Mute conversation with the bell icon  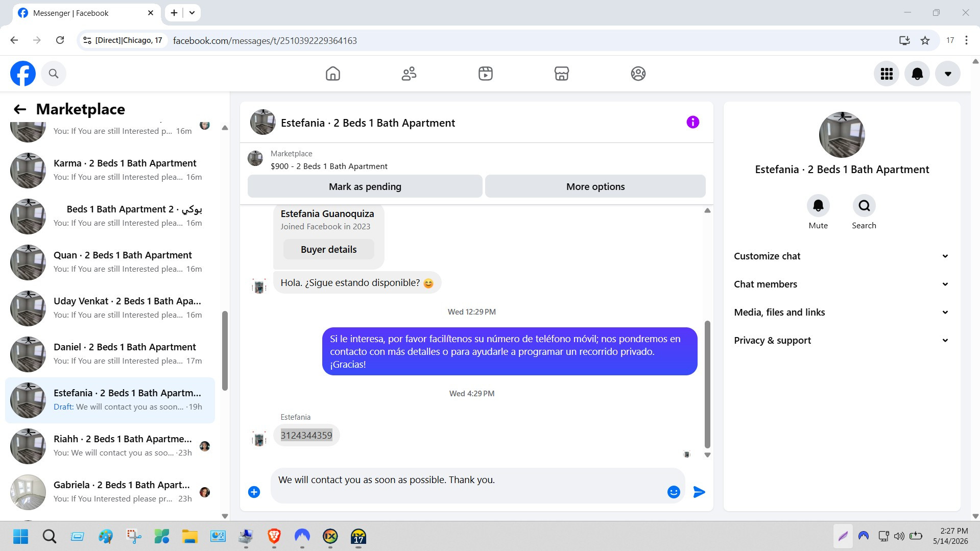click(818, 206)
